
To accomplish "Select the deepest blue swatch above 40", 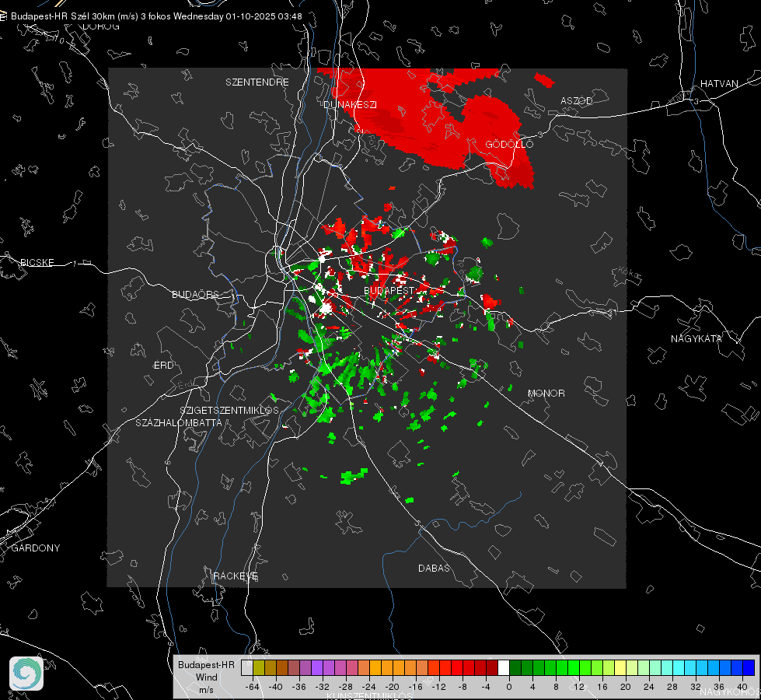I will [x=749, y=668].
